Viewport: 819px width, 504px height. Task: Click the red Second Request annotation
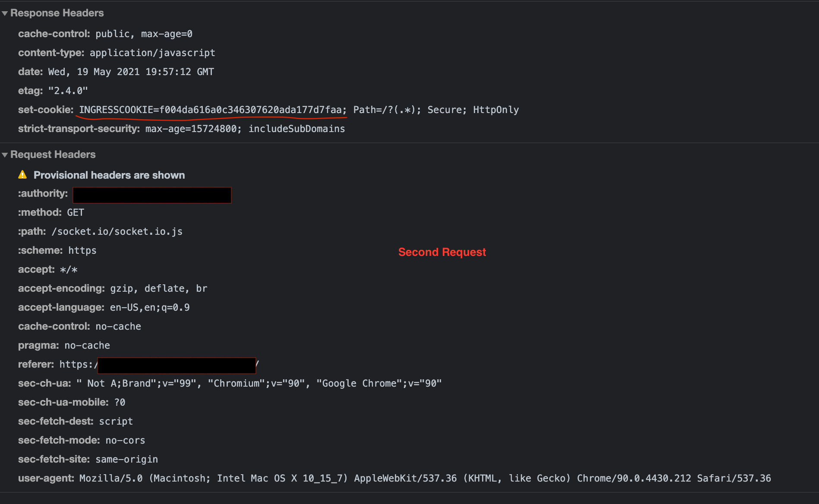pos(442,252)
